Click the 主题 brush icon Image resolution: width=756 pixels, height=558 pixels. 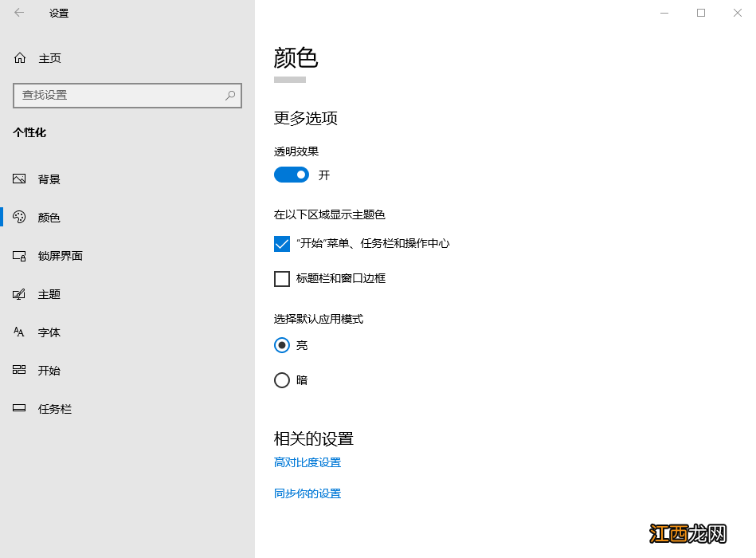point(19,294)
